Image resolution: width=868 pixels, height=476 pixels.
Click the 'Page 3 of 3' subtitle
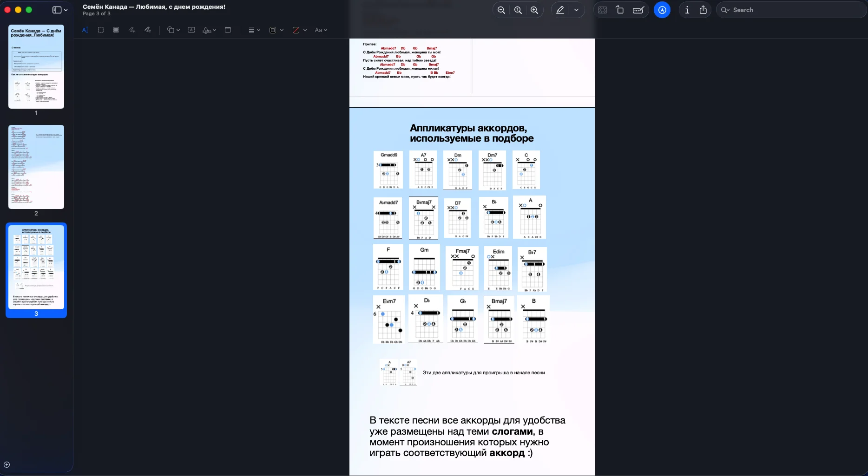click(97, 14)
